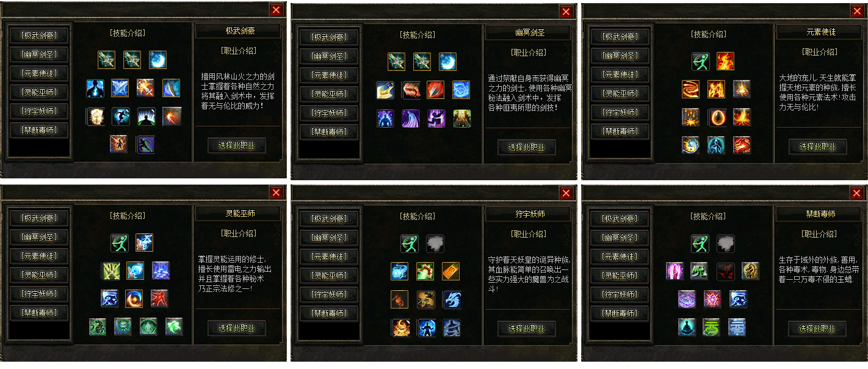The width and height of the screenshot is (868, 369).
Task: Pick the orange talisman card skill in 狩宇妖师 panel
Action: [450, 271]
